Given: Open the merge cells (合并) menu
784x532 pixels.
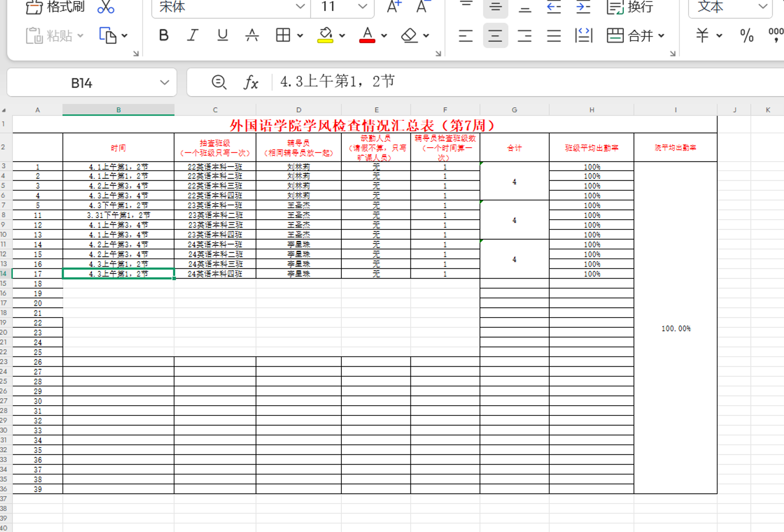Looking at the screenshot, I should click(636, 35).
